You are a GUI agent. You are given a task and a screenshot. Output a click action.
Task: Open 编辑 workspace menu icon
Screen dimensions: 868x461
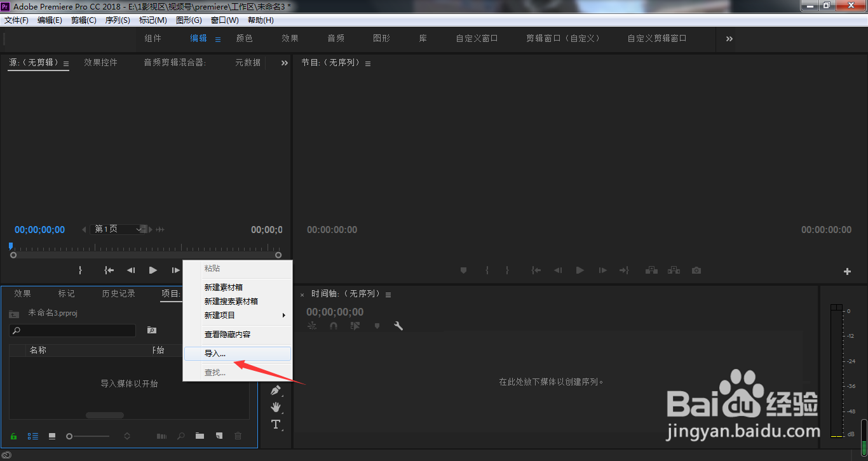(x=218, y=39)
